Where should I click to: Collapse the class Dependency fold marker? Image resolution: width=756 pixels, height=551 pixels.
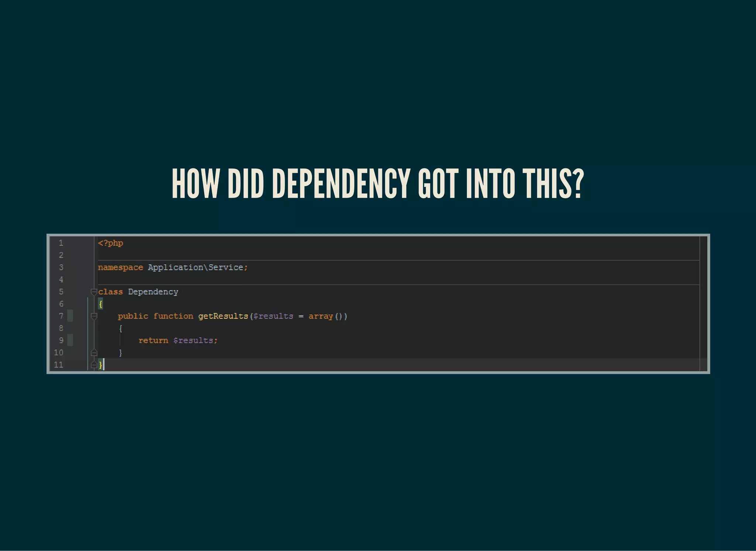click(94, 292)
